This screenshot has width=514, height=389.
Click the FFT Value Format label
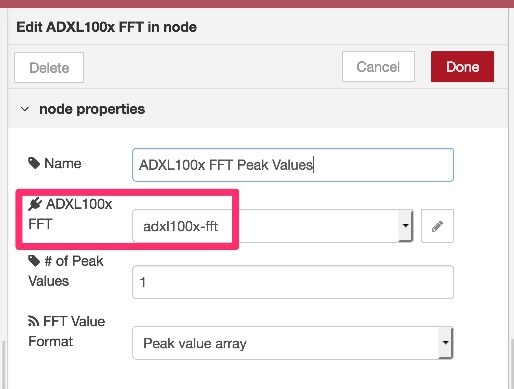(x=67, y=331)
